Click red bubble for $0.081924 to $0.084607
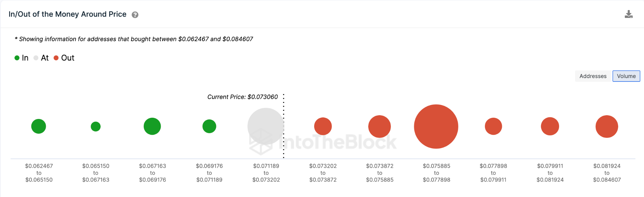This screenshot has height=197, width=644. tap(607, 127)
